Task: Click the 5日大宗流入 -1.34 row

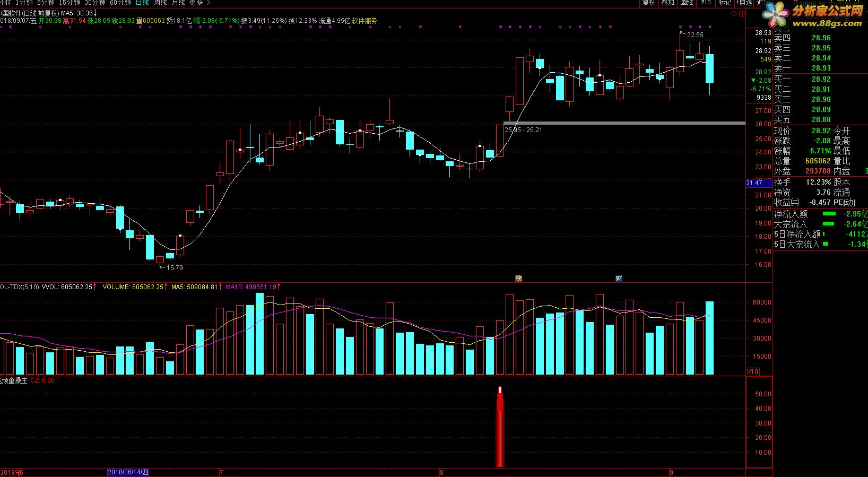Action: 821,245
